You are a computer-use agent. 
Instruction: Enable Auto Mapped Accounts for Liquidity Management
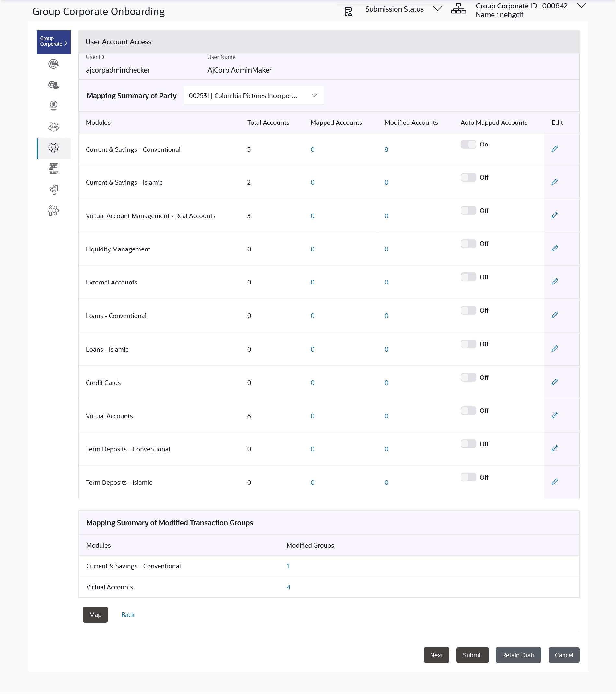[468, 243]
